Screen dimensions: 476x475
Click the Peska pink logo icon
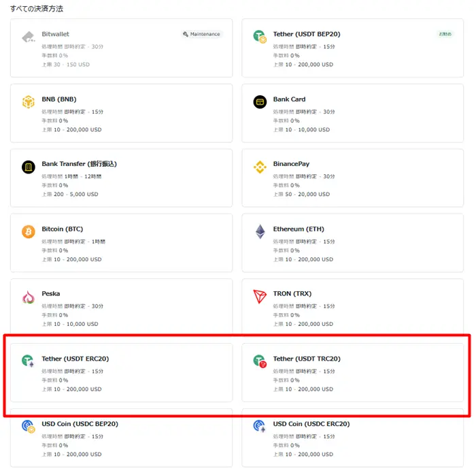pos(29,297)
